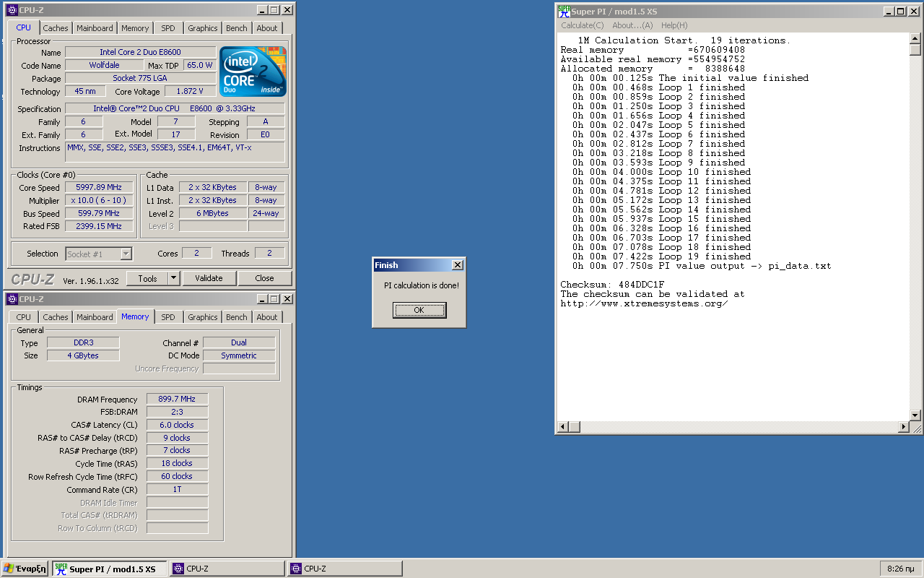Click Rated FSB value 2399.15 MHz
The image size is (924, 578).
click(x=99, y=226)
